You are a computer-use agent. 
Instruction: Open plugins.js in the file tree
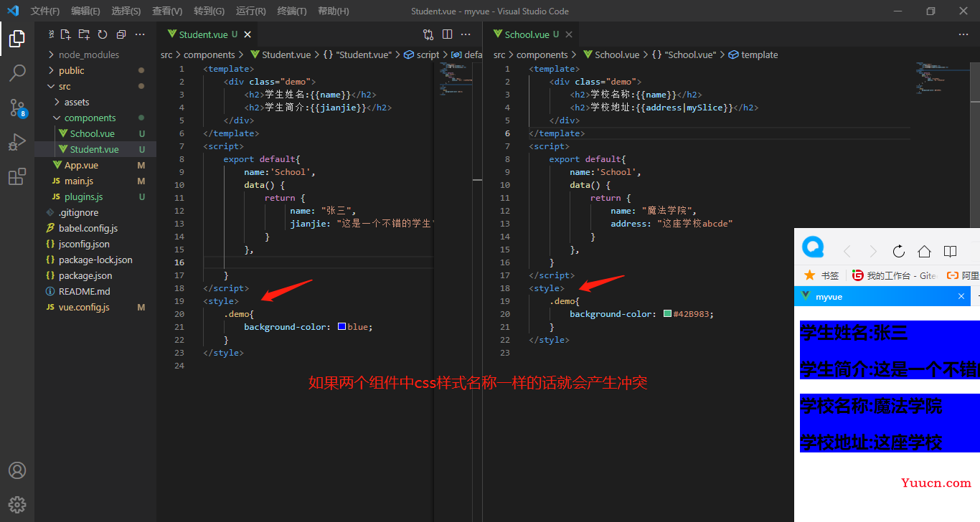pyautogui.click(x=95, y=196)
